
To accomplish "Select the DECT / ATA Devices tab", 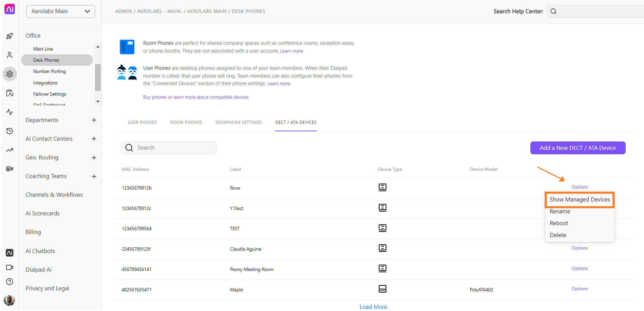I will tap(296, 122).
